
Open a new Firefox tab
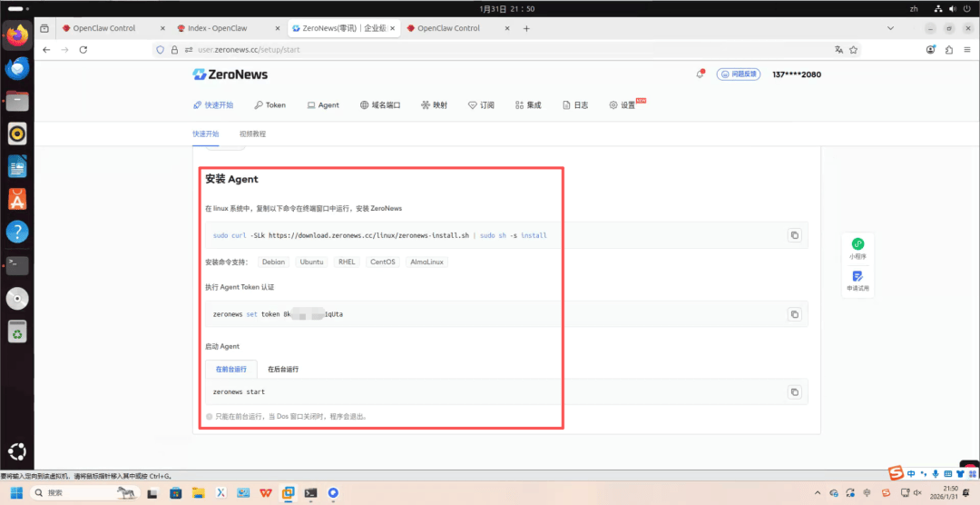click(526, 28)
